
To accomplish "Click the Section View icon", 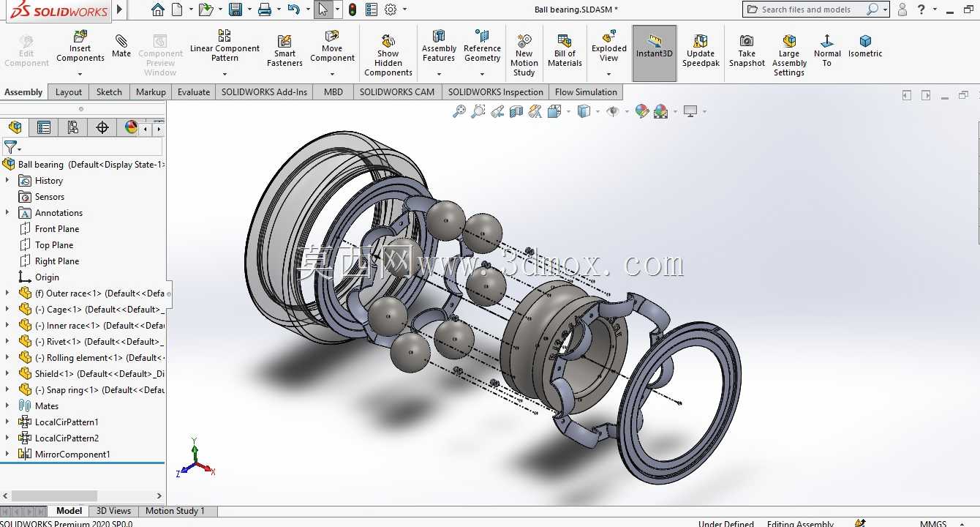I will coord(516,111).
